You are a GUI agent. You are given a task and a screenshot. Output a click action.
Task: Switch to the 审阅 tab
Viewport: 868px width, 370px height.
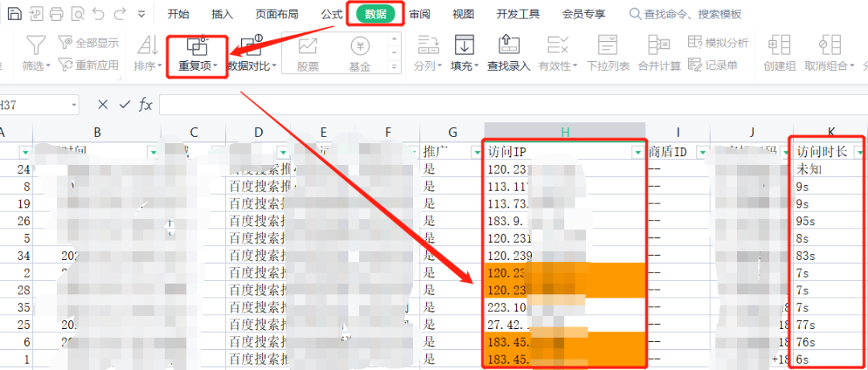tap(420, 14)
